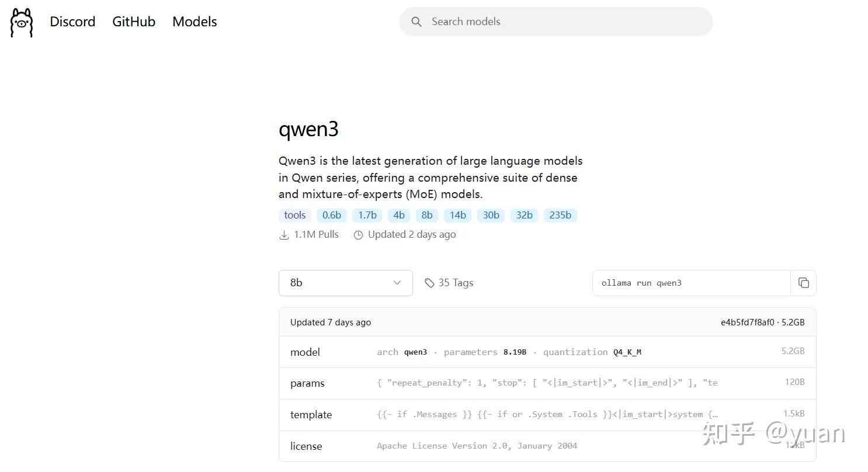Select the 32b tag
Viewport: 868px width, 472px height.
click(x=523, y=215)
